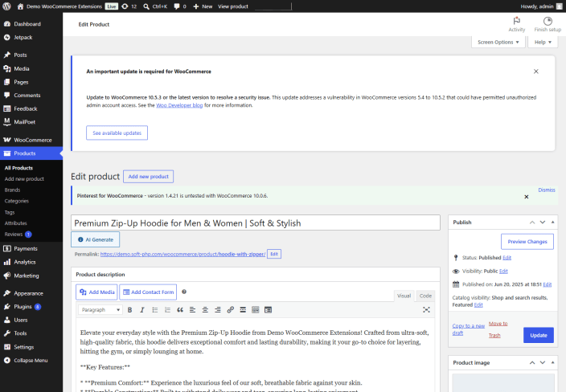Click the help question mark icon
Viewport: 566px width, 392px height.
184,292
